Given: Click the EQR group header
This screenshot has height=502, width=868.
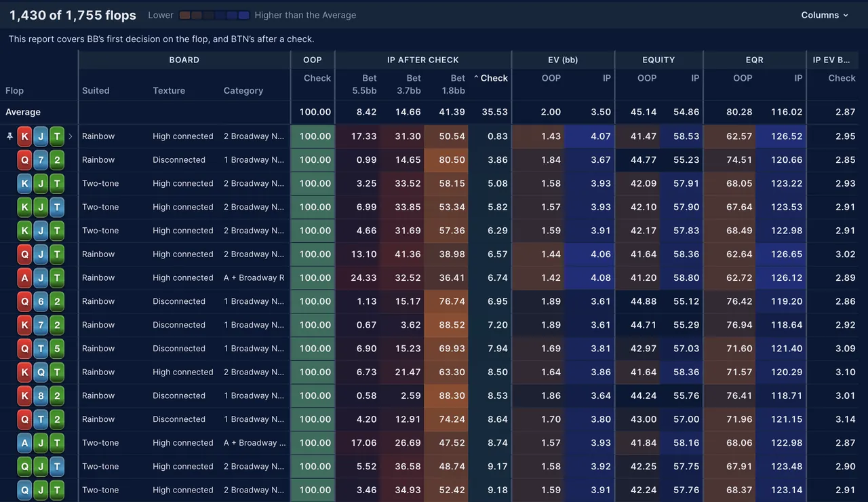Looking at the screenshot, I should click(x=755, y=60).
